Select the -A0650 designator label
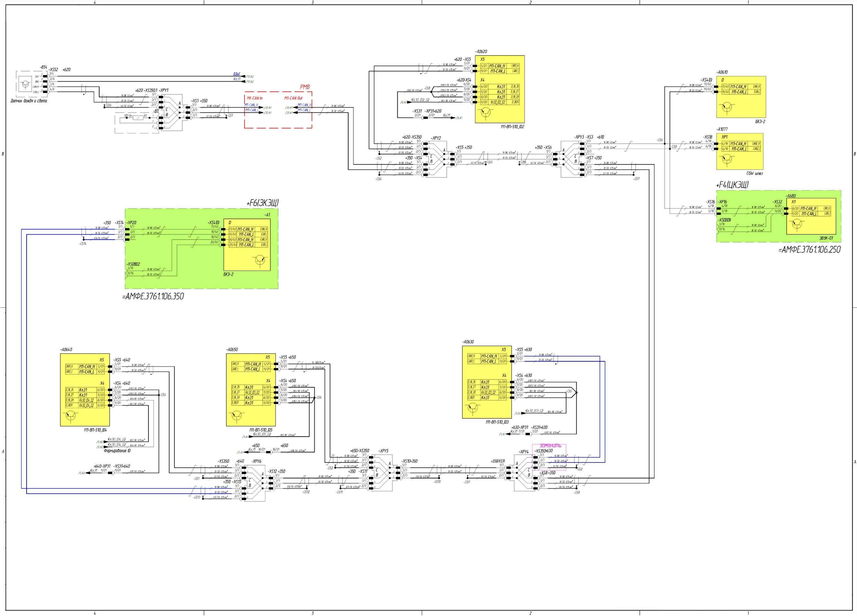 pos(232,350)
